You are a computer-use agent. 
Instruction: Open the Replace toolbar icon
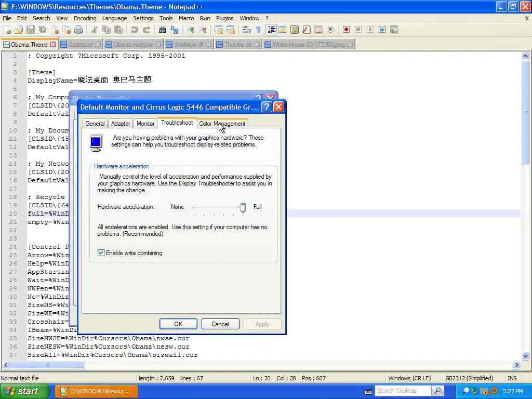pyautogui.click(x=175, y=30)
